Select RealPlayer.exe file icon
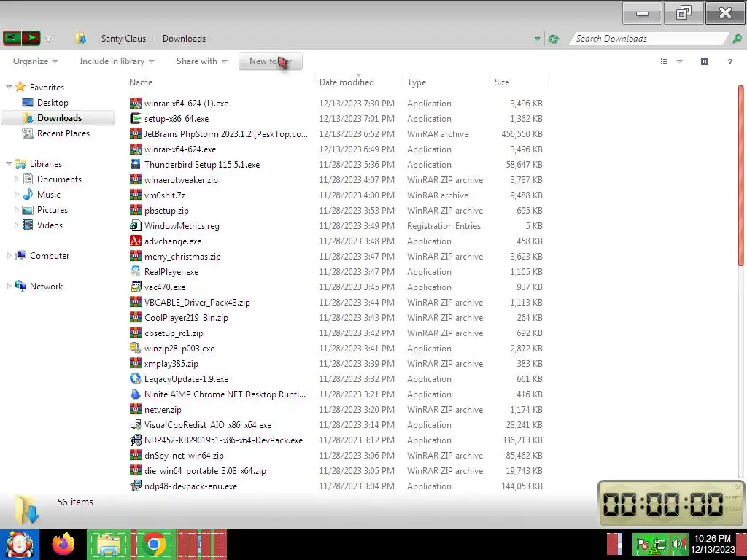Screen dimensions: 747x560 tap(136, 272)
